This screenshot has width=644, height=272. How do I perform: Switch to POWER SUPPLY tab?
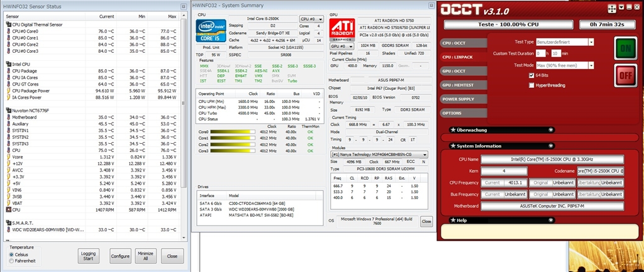click(464, 99)
